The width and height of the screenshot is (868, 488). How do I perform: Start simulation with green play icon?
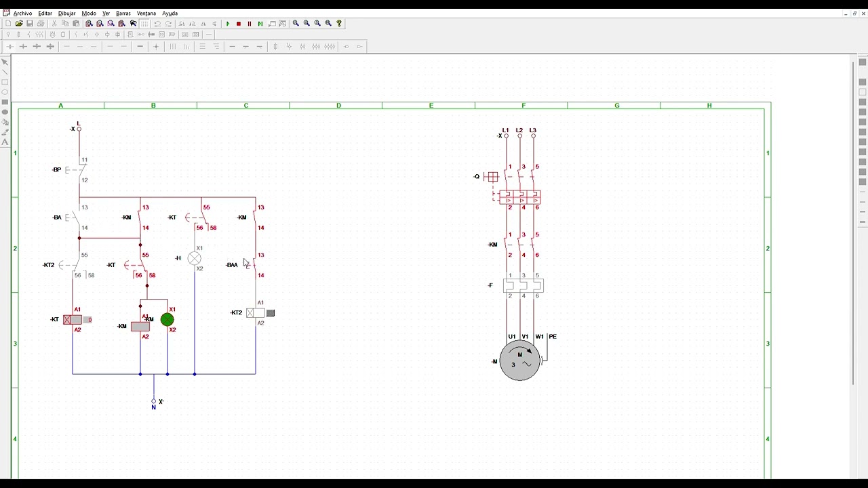228,24
